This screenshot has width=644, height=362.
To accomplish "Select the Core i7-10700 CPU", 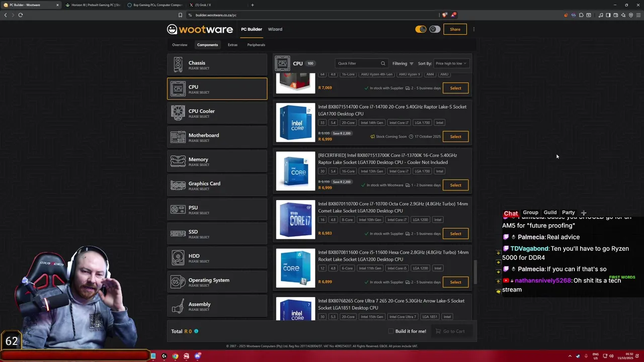I will click(455, 234).
